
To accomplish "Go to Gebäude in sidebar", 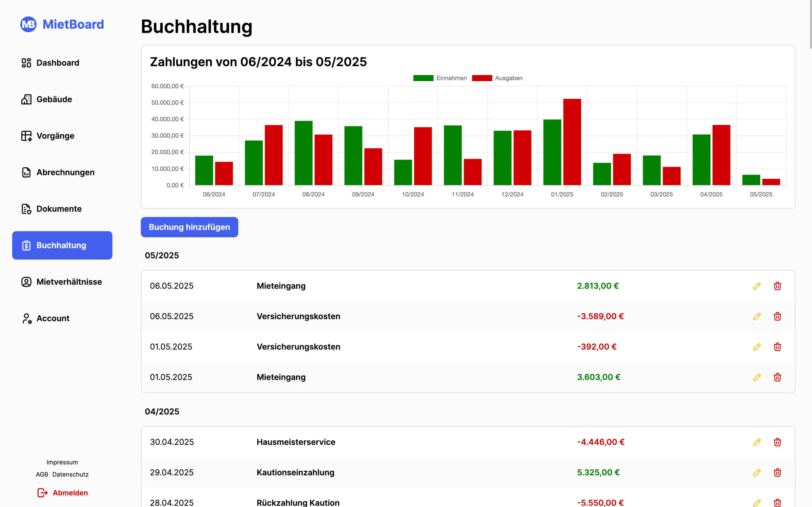I will 54,99.
